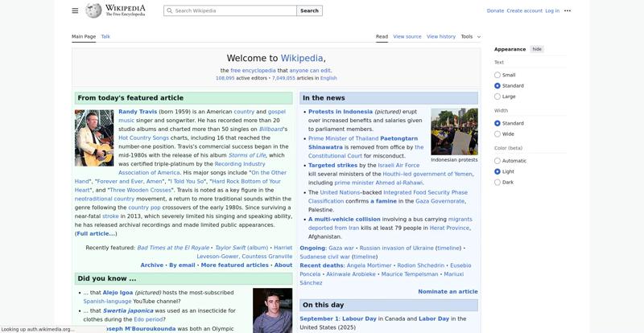Open the hamburger main menu icon

click(x=75, y=10)
